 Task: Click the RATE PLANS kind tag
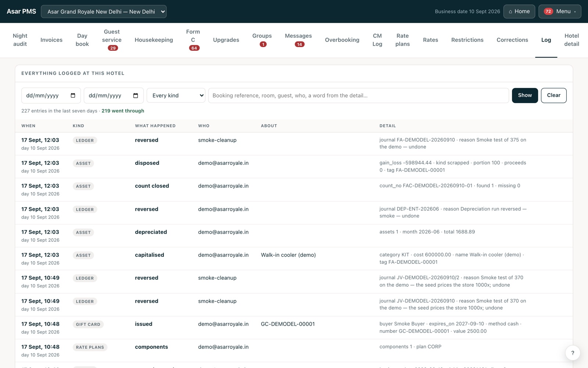click(x=90, y=347)
